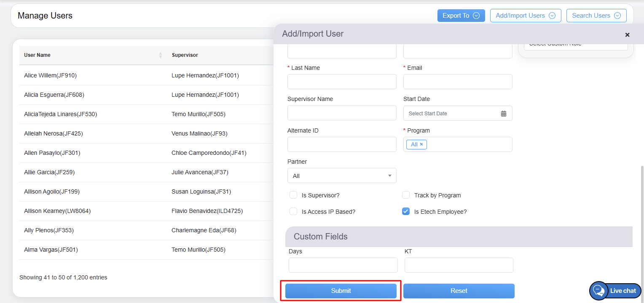The height and width of the screenshot is (303, 644).
Task: Open the Select Custom Role dropdown
Action: 575,45
